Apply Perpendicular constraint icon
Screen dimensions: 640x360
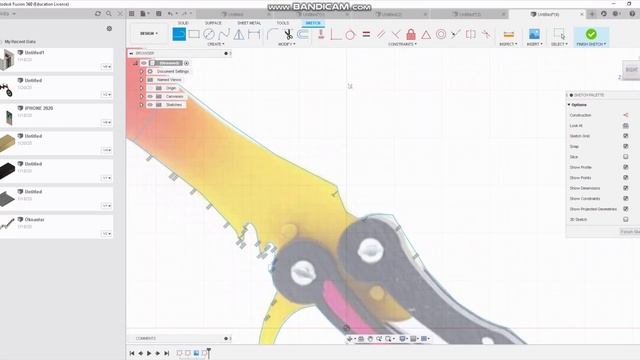[x=396, y=34]
